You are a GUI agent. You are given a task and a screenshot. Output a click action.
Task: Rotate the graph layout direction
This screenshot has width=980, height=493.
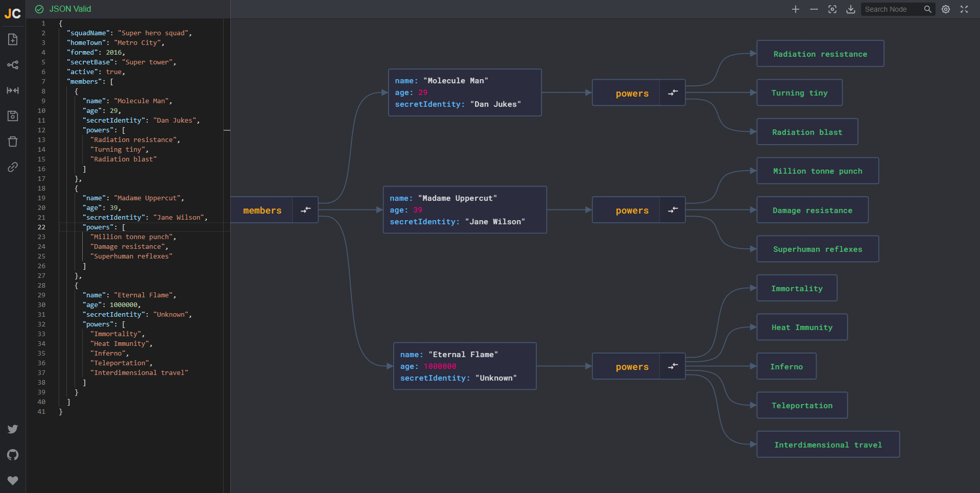pos(13,90)
